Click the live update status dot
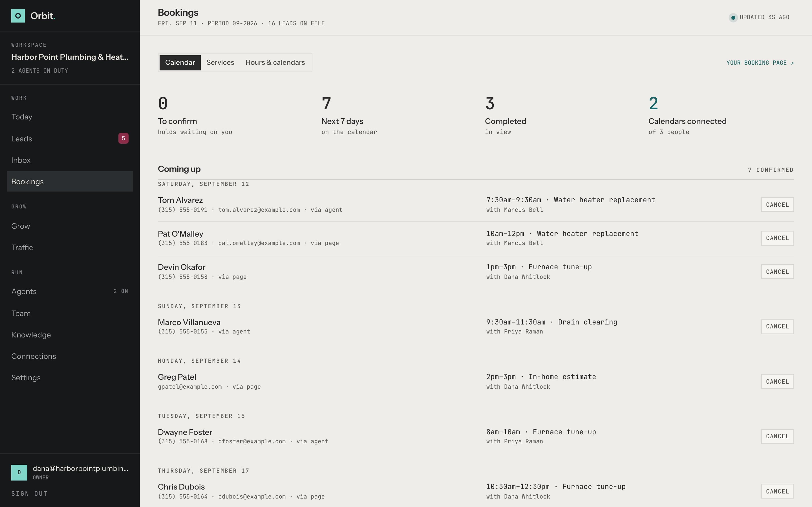Screen dimensions: 812x507 tap(733, 17)
